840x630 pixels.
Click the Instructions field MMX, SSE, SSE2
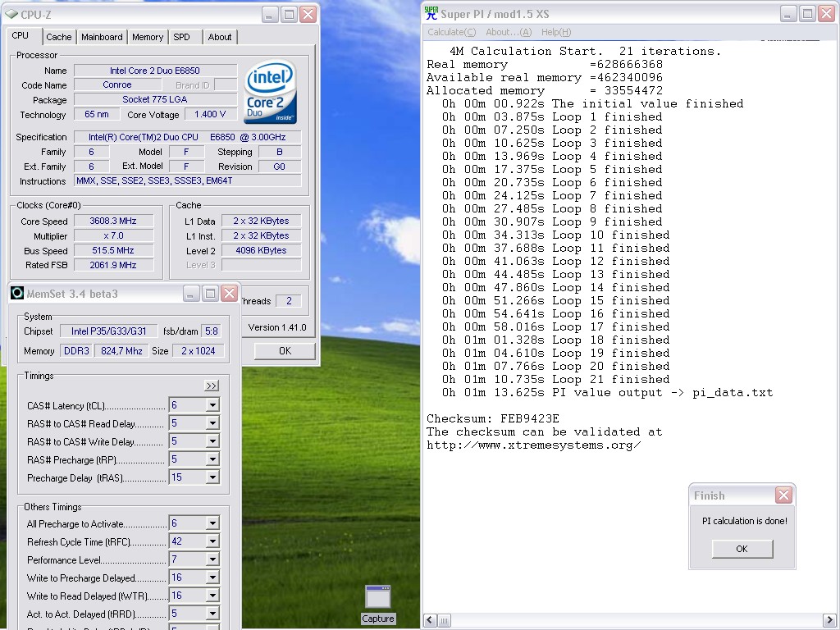[x=188, y=181]
